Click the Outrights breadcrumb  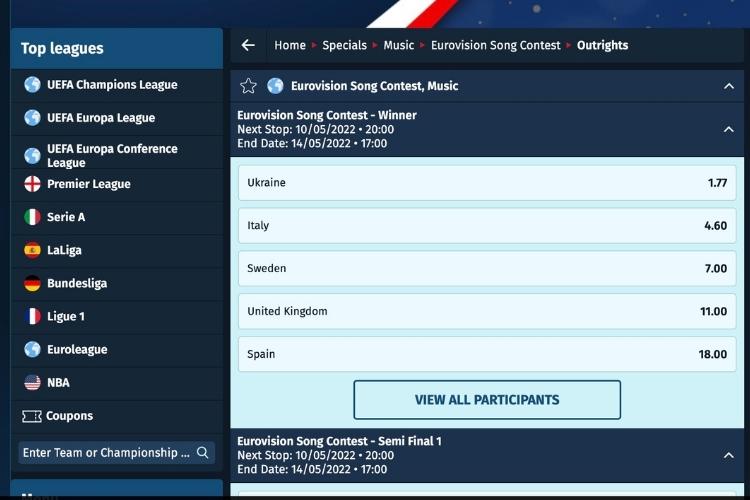click(x=603, y=45)
